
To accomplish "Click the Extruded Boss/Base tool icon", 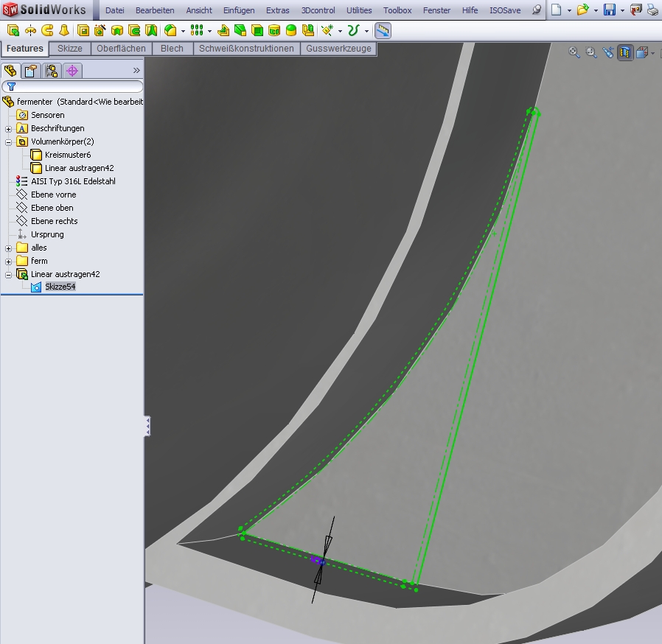I will click(13, 30).
